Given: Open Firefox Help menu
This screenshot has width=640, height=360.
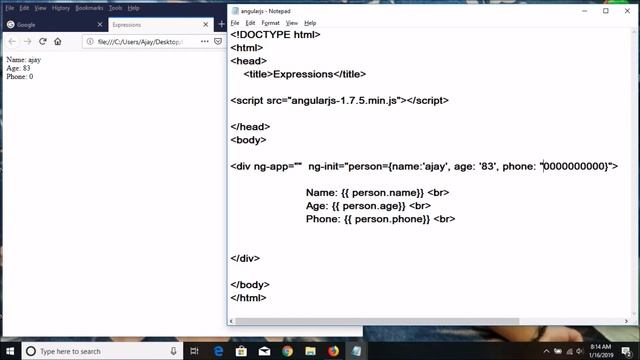Looking at the screenshot, I should [133, 8].
